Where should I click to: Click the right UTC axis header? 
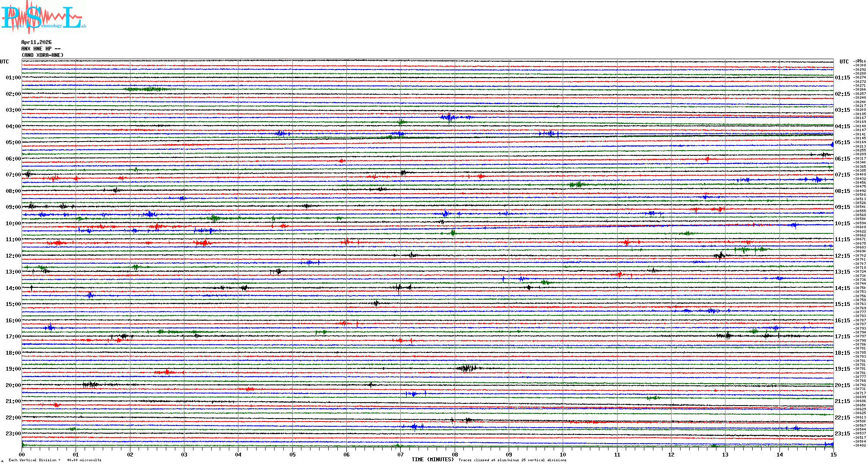pyautogui.click(x=844, y=62)
